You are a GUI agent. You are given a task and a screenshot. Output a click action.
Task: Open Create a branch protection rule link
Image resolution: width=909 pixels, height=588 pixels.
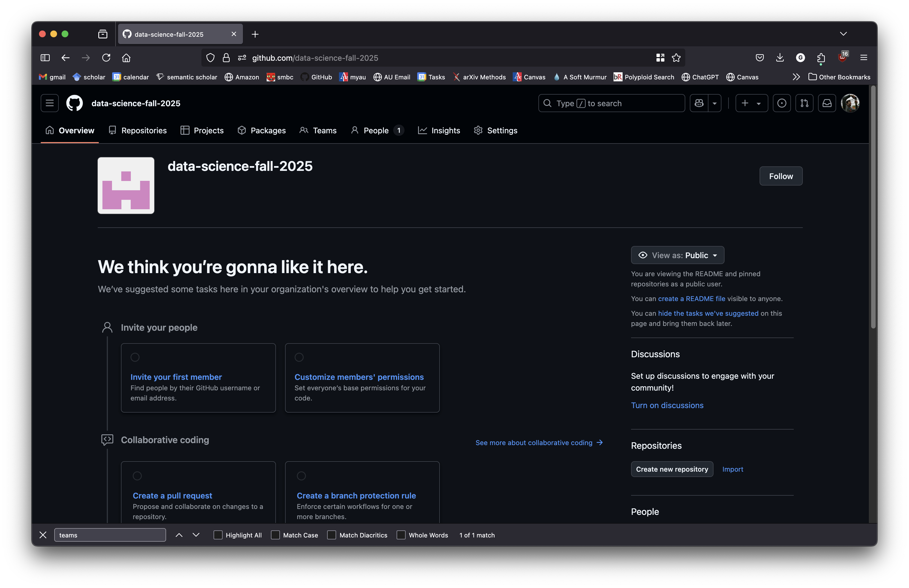pyautogui.click(x=356, y=496)
